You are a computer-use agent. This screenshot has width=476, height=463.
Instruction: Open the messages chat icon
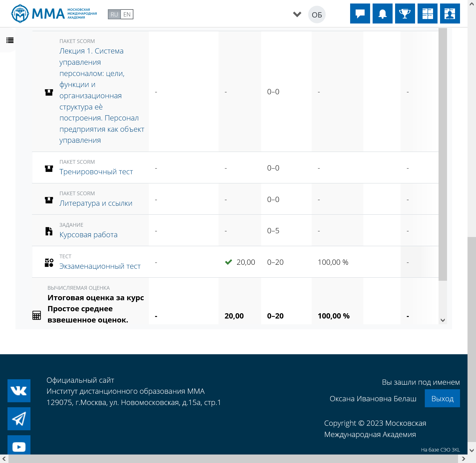coord(360,13)
